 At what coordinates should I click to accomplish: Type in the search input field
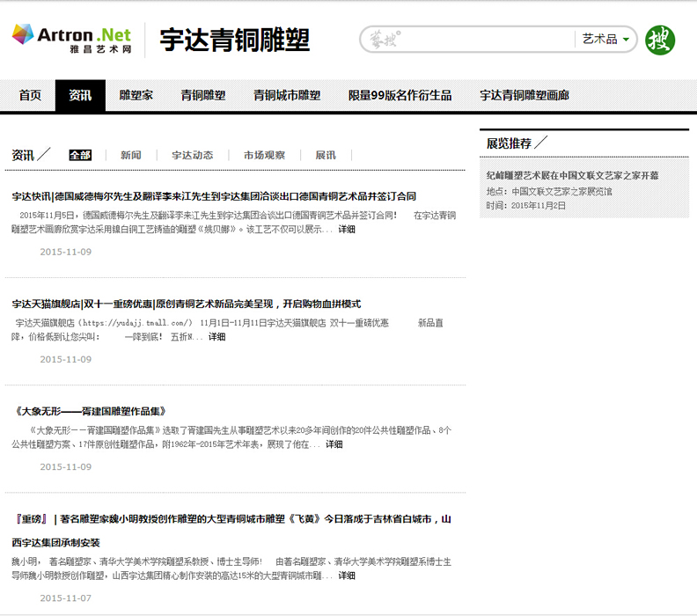(x=475, y=40)
